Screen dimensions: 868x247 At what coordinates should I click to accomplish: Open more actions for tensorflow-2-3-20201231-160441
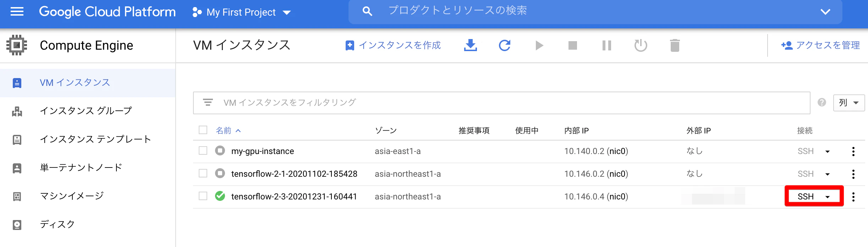pos(853,197)
